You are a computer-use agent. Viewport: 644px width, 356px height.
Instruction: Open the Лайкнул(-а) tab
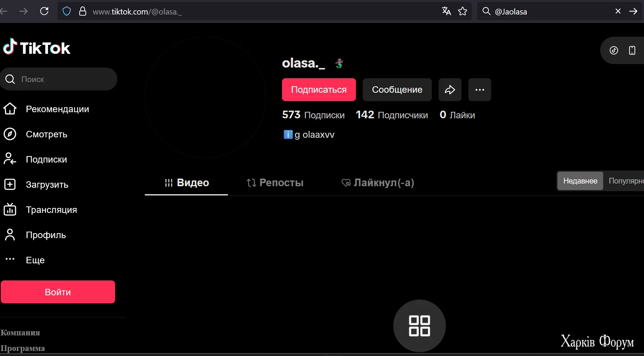(378, 183)
